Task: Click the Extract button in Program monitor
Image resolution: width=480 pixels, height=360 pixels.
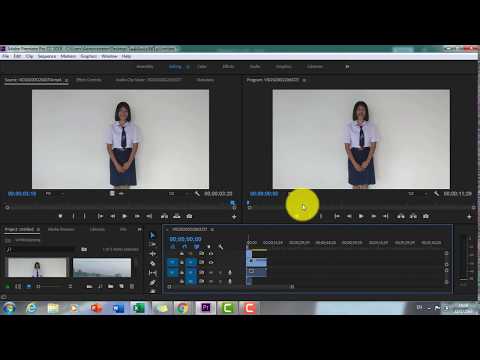Action: (x=413, y=216)
